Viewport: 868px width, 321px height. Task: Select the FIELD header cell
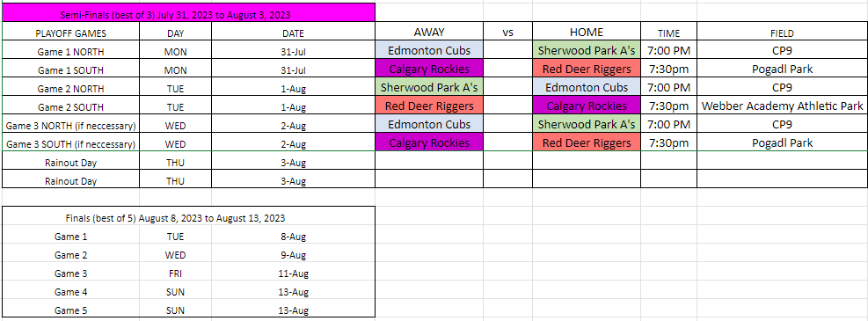tap(782, 32)
